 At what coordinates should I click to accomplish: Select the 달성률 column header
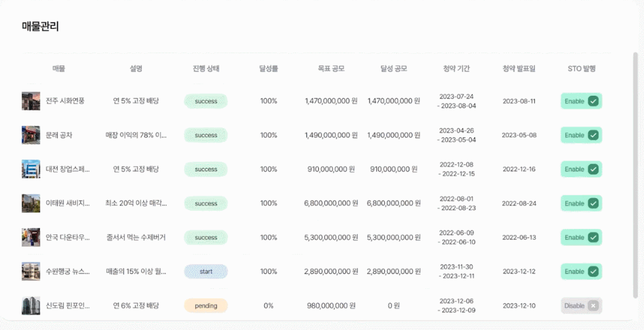pos(269,69)
